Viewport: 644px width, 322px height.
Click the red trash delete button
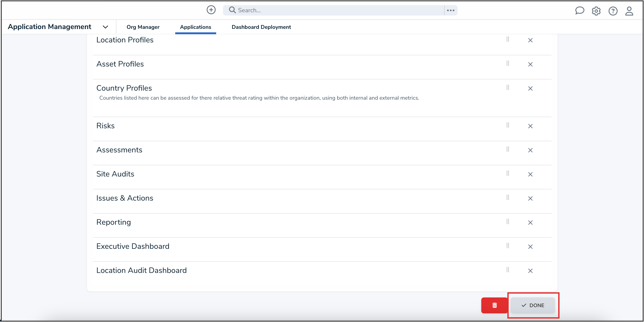(494, 305)
